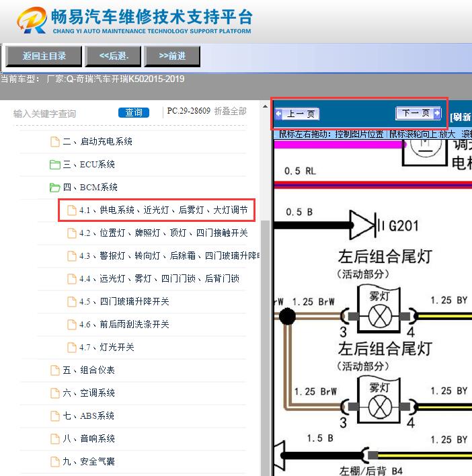This screenshot has width=472, height=476.
Task: Go back with the <<后退 button
Action: [x=114, y=56]
